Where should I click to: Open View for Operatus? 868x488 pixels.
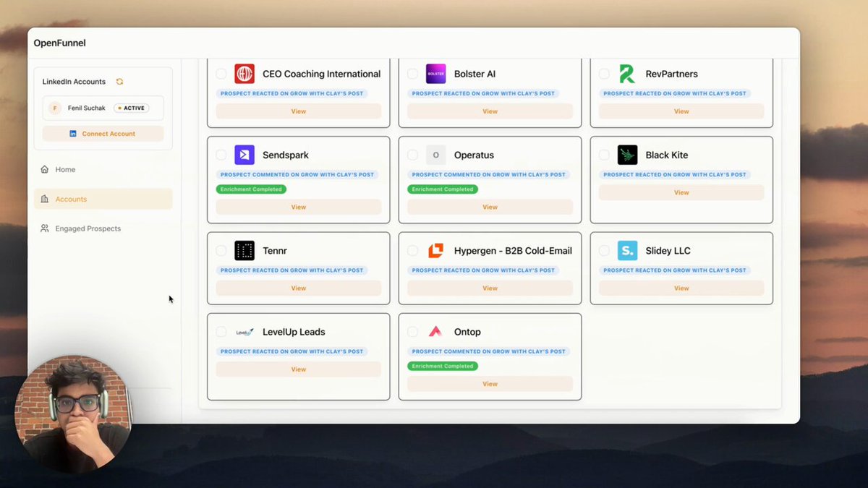[x=490, y=207]
